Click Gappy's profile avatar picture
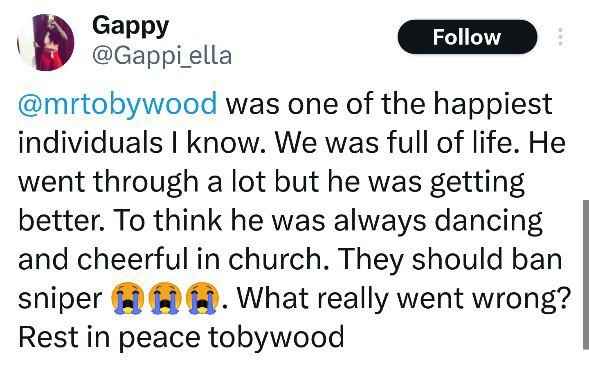This screenshot has width=589, height=371. point(46,42)
